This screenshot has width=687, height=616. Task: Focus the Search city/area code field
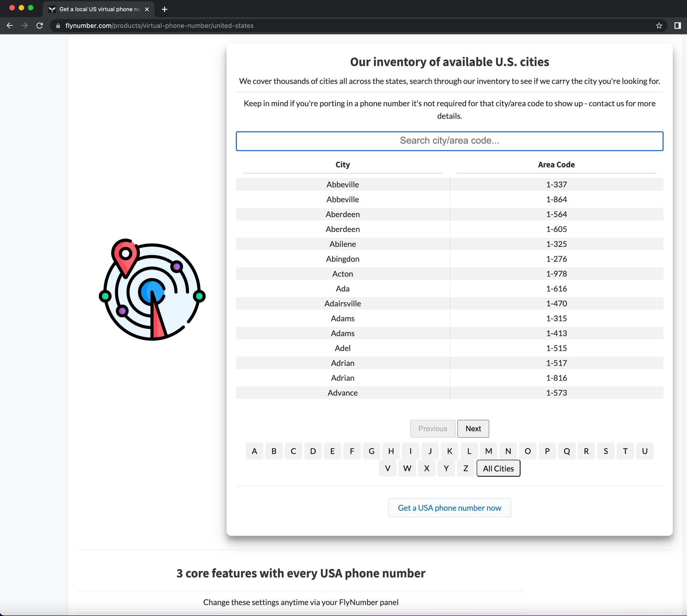tap(449, 141)
